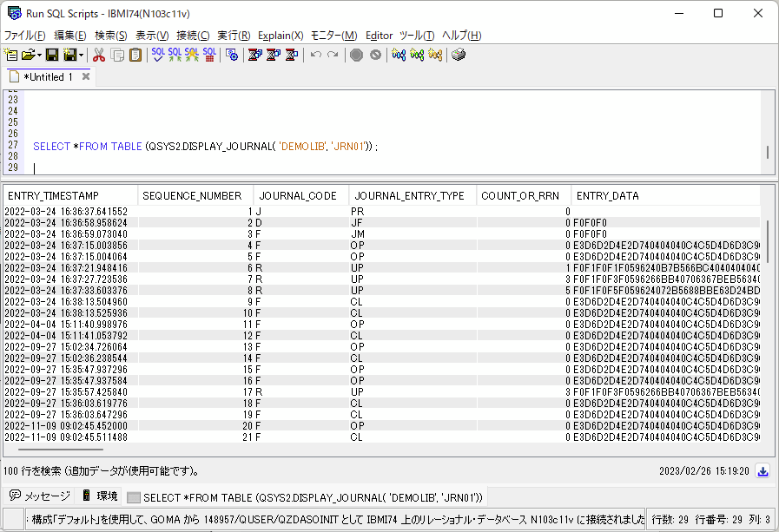This screenshot has height=532, width=779.
Task: Open the ツール(T) menu
Action: [x=417, y=36]
